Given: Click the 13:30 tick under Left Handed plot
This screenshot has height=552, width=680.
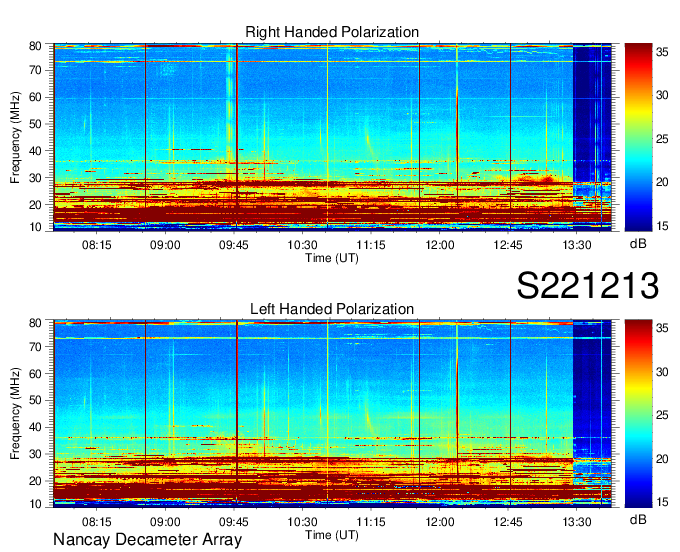Looking at the screenshot, I should tap(577, 522).
